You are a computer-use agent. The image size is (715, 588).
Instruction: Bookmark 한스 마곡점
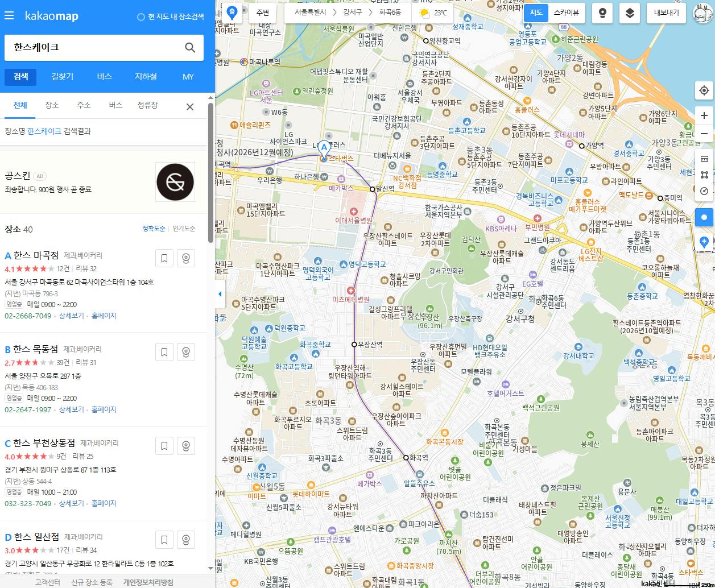[164, 258]
